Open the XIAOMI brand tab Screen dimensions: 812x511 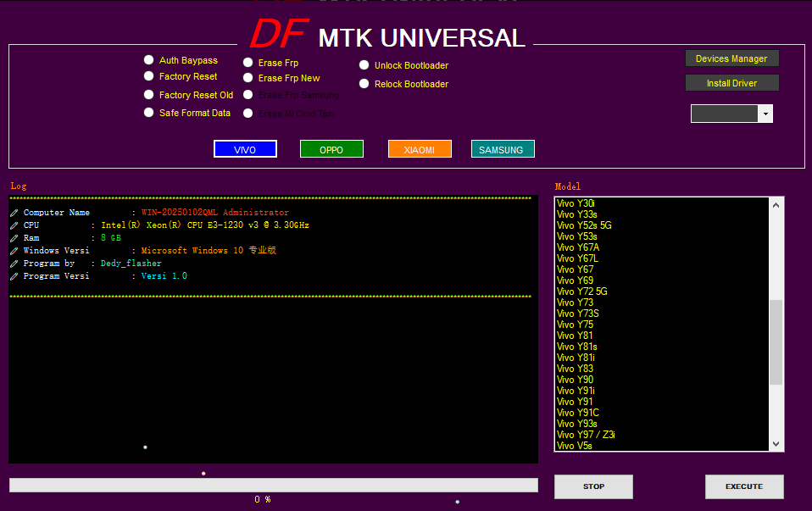[x=420, y=149]
